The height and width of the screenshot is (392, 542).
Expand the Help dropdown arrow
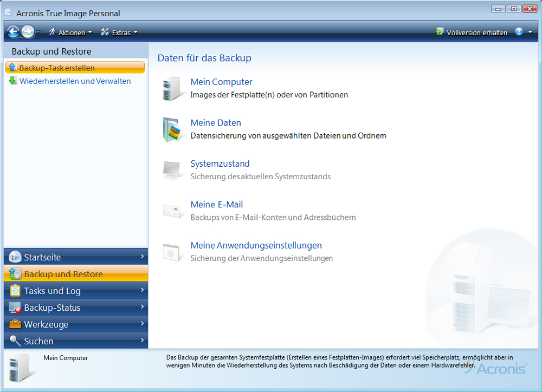530,32
